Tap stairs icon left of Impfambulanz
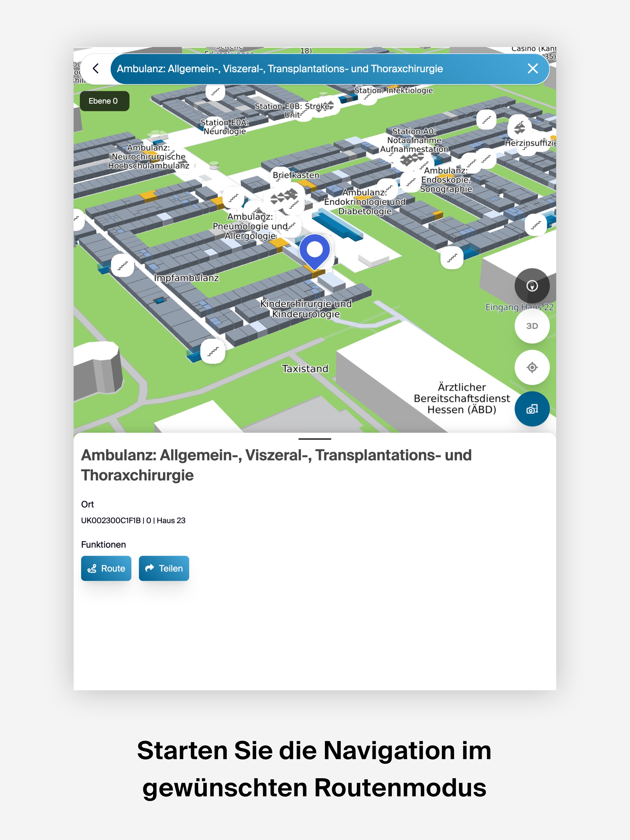This screenshot has height=840, width=630. tap(122, 265)
